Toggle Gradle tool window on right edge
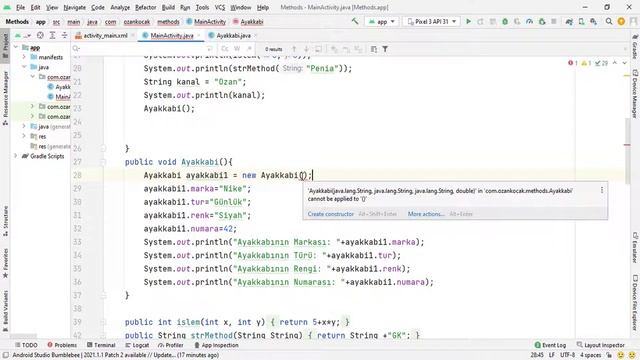The width and height of the screenshot is (640, 360). coord(635,47)
